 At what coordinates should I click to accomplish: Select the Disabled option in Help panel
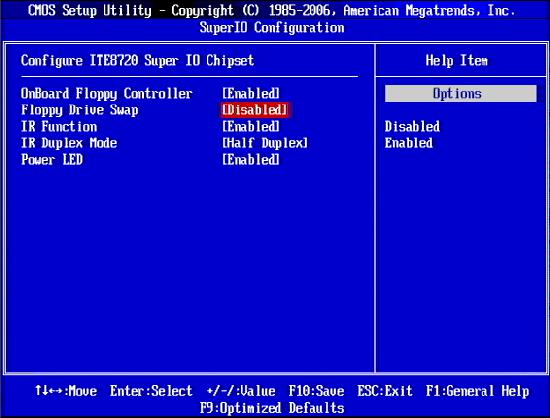click(x=412, y=126)
